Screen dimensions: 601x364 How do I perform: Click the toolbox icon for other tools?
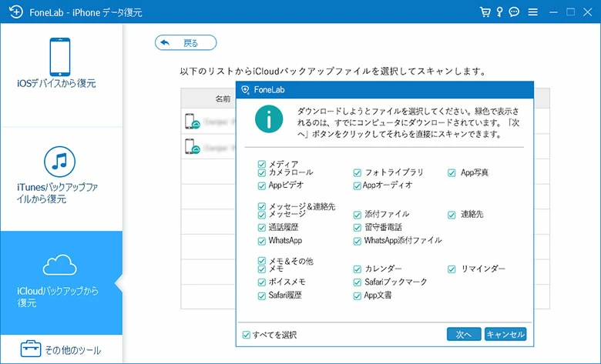click(30, 349)
